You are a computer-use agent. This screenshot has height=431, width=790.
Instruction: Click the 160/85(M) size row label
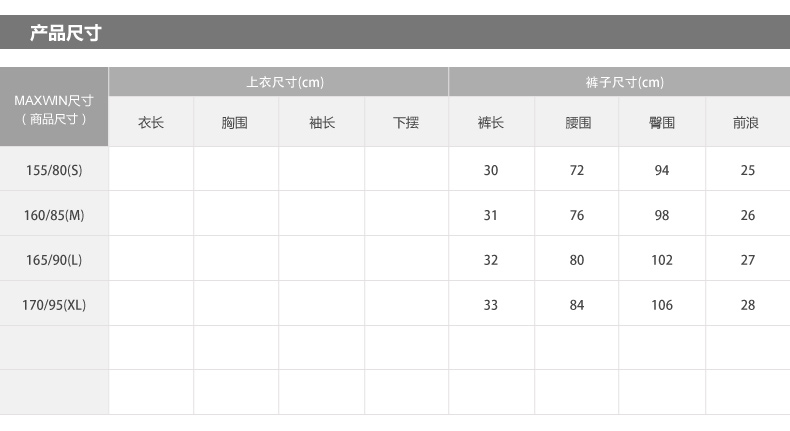[54, 214]
